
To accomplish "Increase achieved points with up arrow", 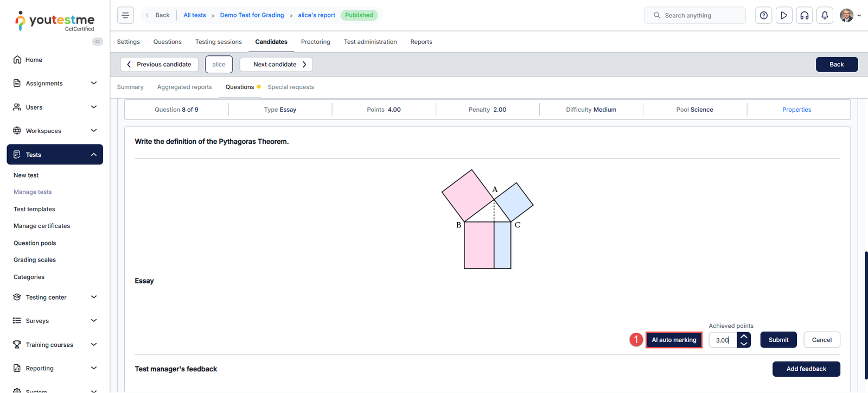I will click(744, 337).
